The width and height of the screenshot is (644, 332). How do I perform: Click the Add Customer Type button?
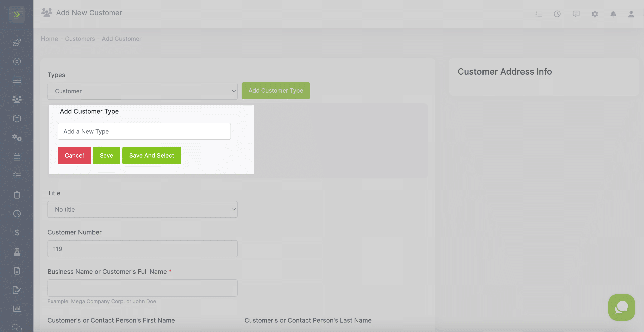pyautogui.click(x=276, y=91)
